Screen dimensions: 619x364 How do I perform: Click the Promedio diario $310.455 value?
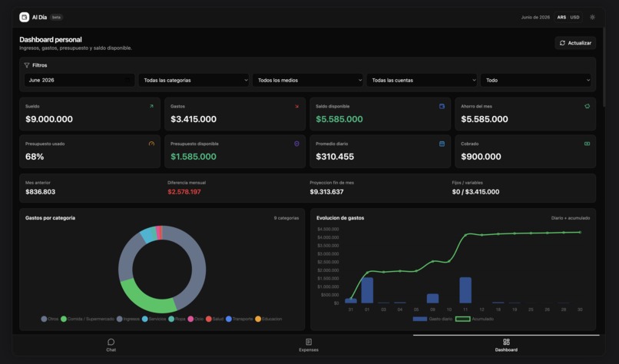335,157
